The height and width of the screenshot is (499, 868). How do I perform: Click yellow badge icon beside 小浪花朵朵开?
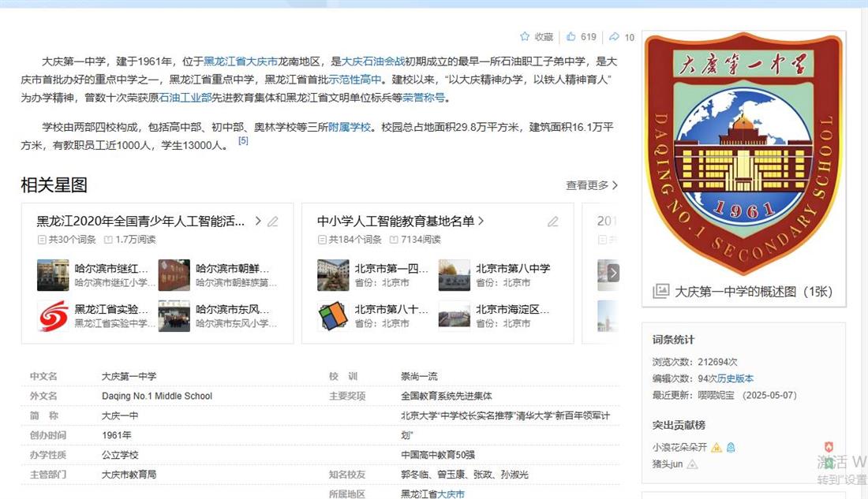[716, 447]
